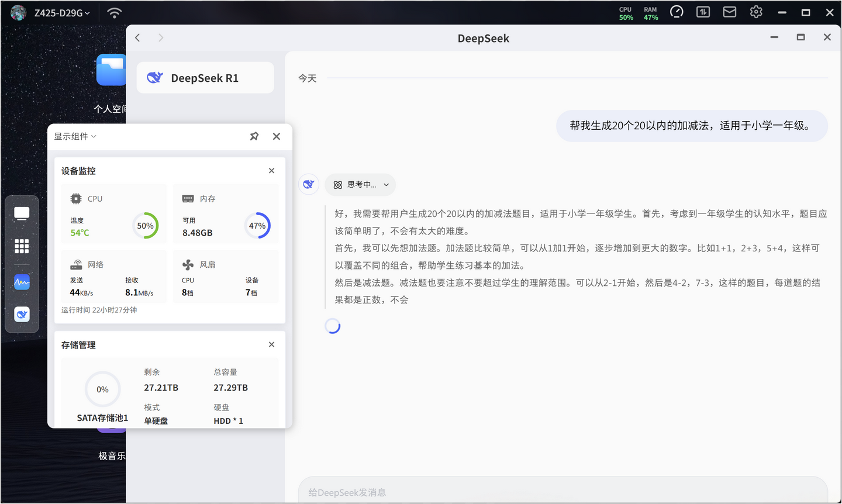
Task: Open the mail messages icon
Action: [x=730, y=12]
